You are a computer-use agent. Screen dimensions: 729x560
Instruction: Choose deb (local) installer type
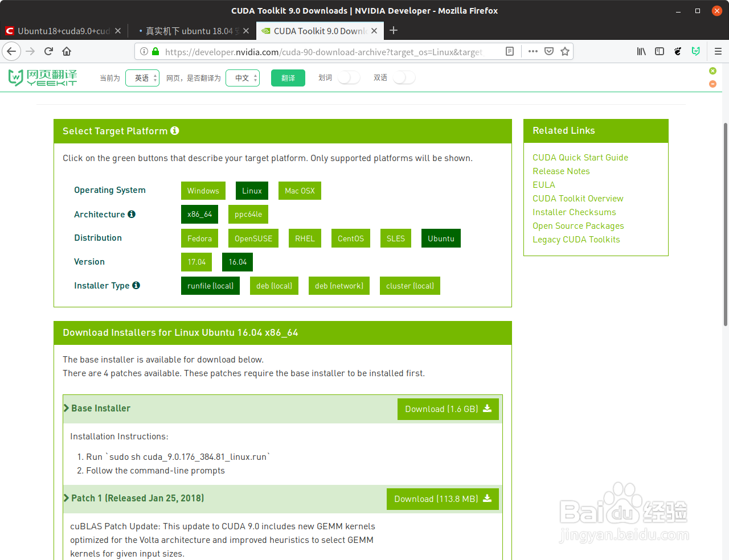tap(274, 286)
